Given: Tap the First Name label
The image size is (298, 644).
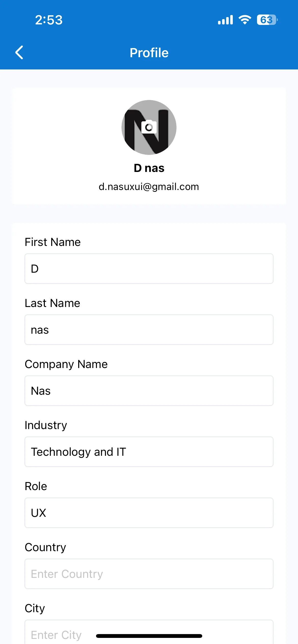Looking at the screenshot, I should tap(53, 242).
